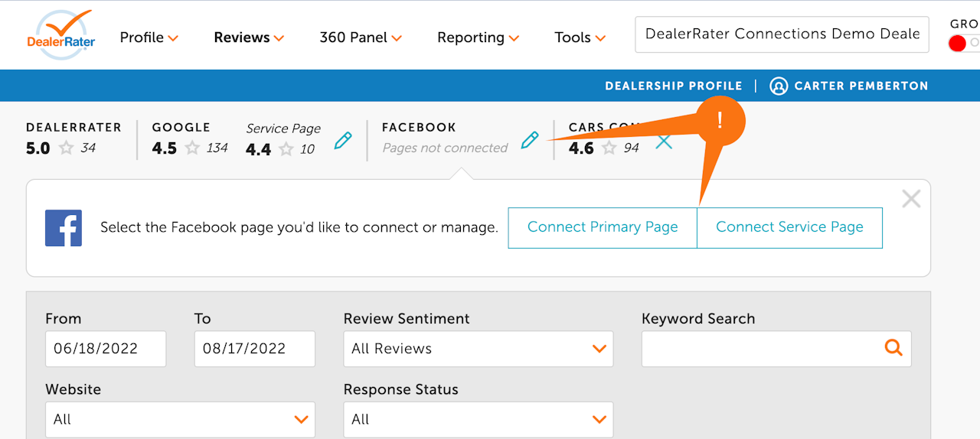This screenshot has height=439, width=980.
Task: Click user avatar icon beside Carter Pemberton
Action: [779, 86]
